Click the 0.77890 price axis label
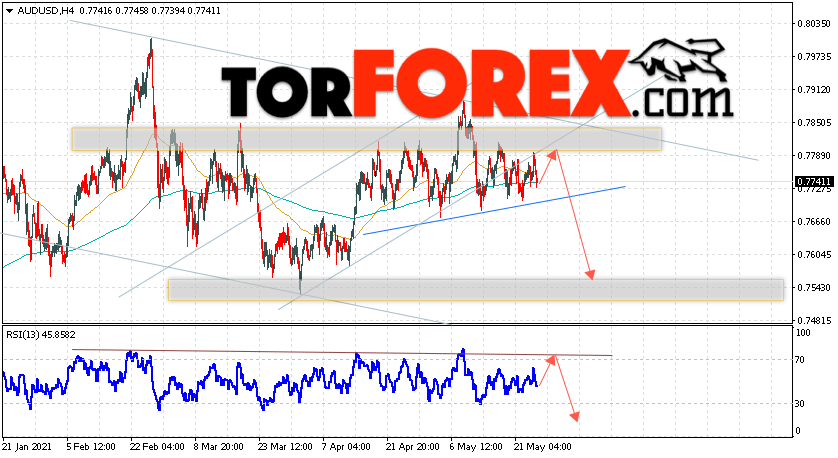838x458 pixels. [x=814, y=156]
